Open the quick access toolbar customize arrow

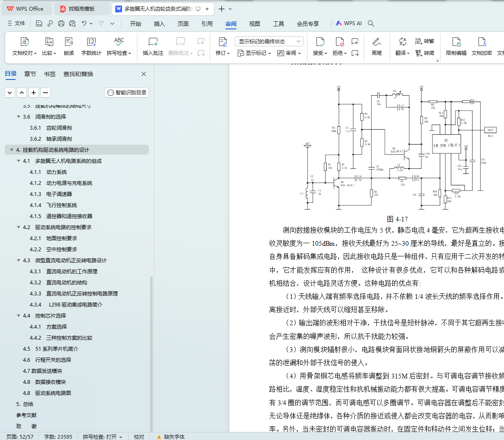click(112, 23)
